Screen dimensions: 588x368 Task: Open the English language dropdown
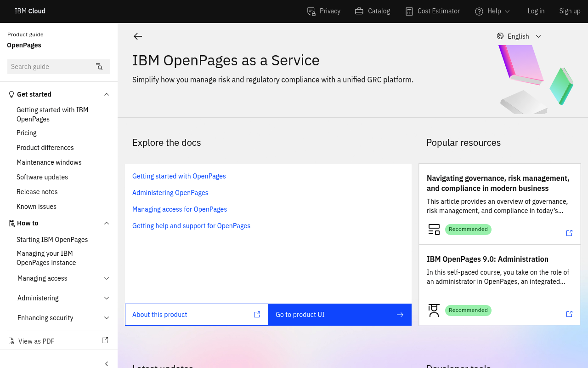(519, 36)
